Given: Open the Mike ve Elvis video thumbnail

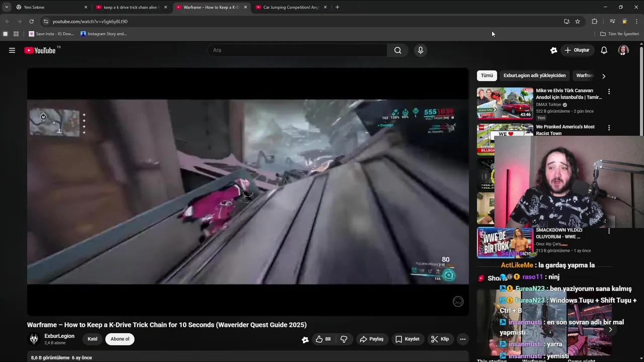Looking at the screenshot, I should [x=505, y=103].
